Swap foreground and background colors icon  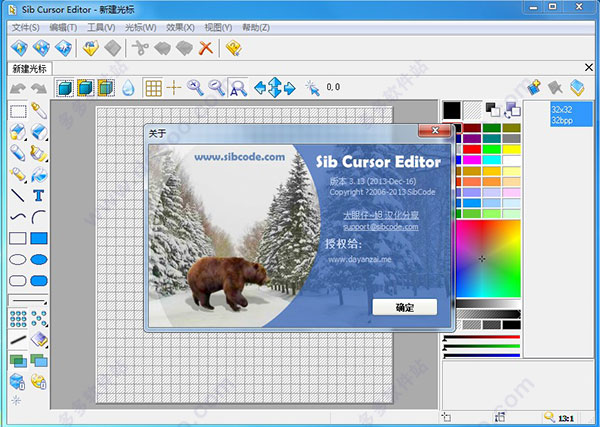tap(513, 110)
